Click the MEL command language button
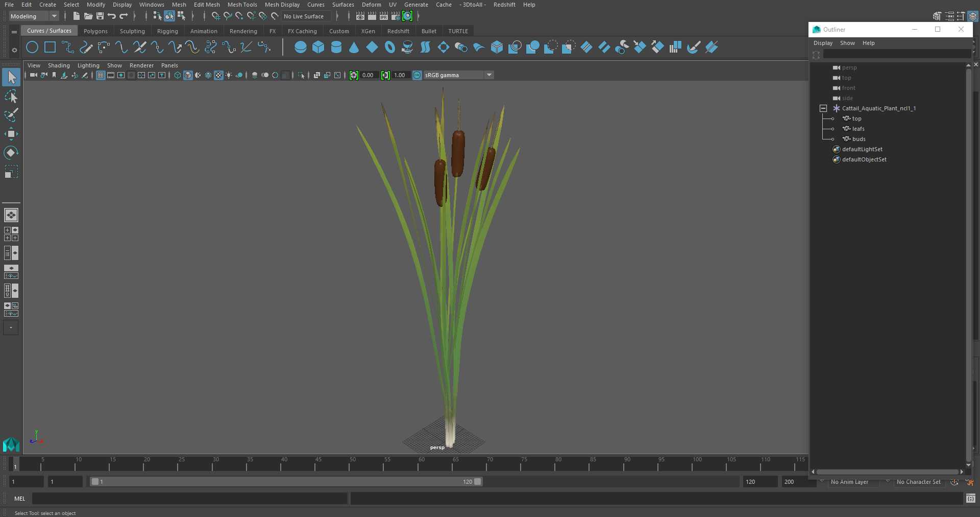The height and width of the screenshot is (517, 980). [x=19, y=499]
